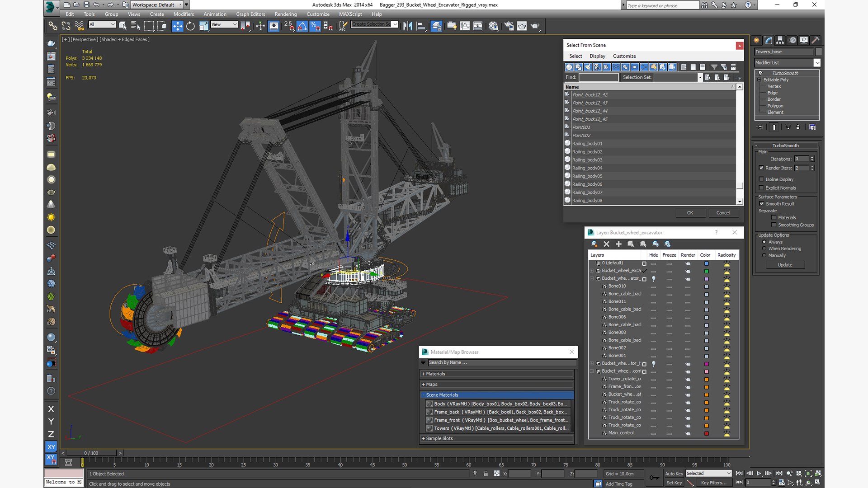Viewport: 868px width, 488px height.
Task: Open the MAXScript menu
Action: 350,14
